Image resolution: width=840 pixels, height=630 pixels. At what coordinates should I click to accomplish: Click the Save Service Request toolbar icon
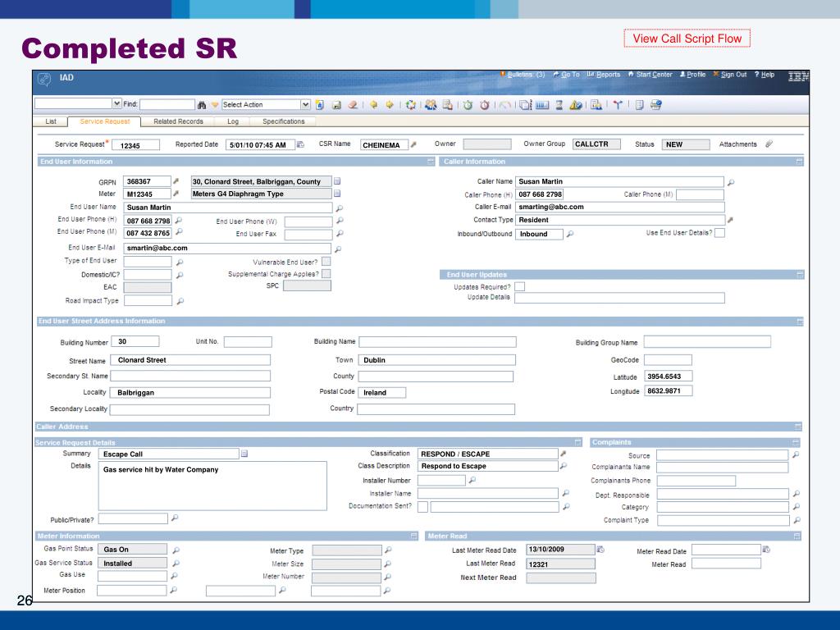coord(336,104)
